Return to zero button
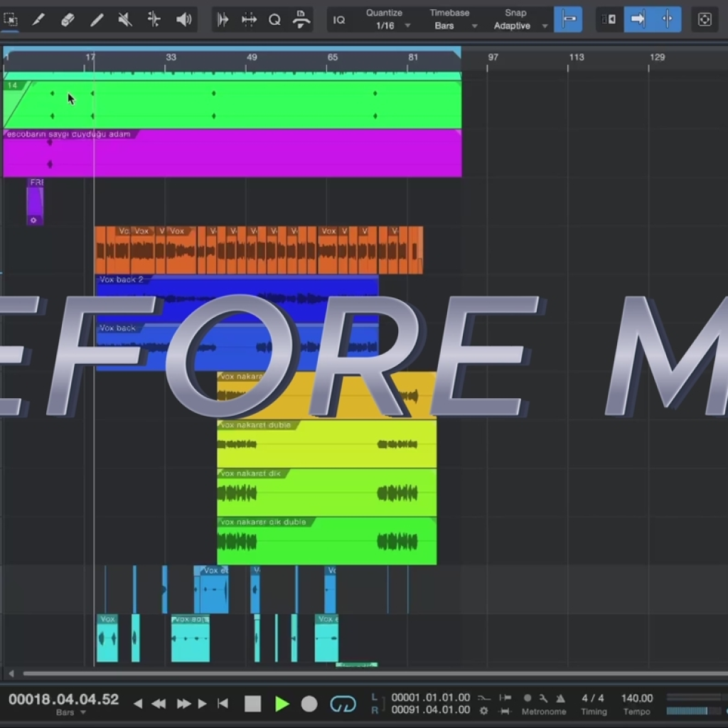The height and width of the screenshot is (728, 728). tap(223, 704)
